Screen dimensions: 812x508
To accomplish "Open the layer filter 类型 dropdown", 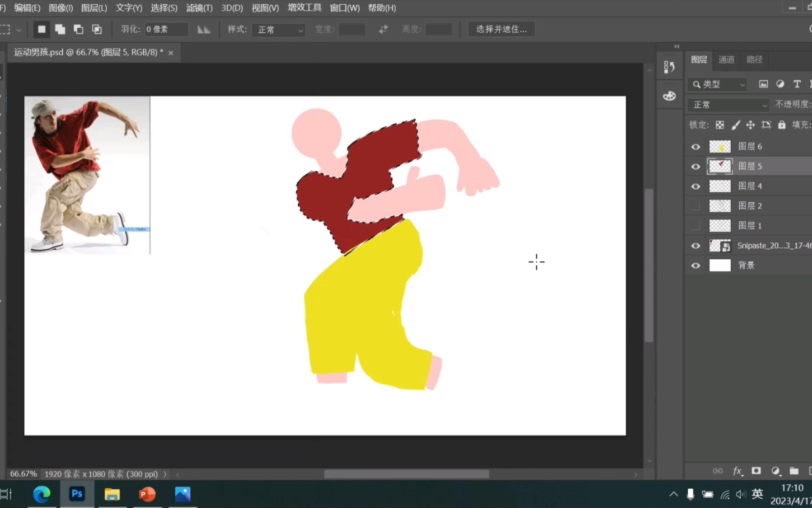I will tap(717, 84).
